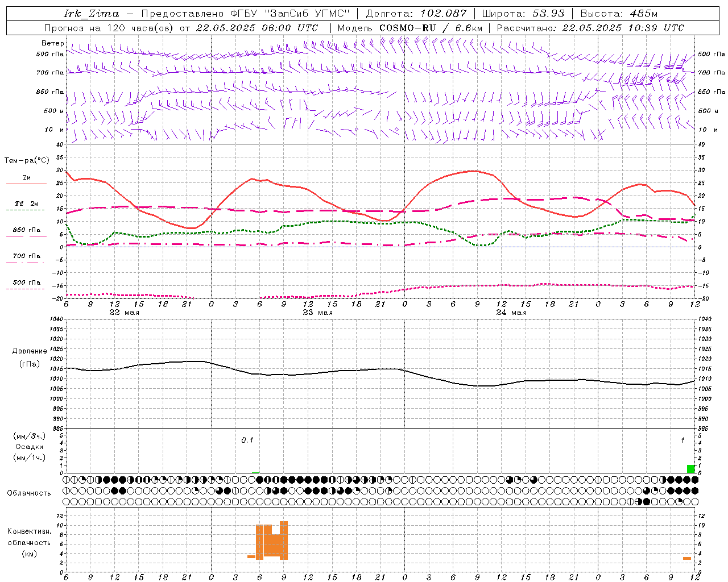Click the 'Td 2м' dew point legend entry
This screenshot has height=582, width=728.
tap(27, 203)
